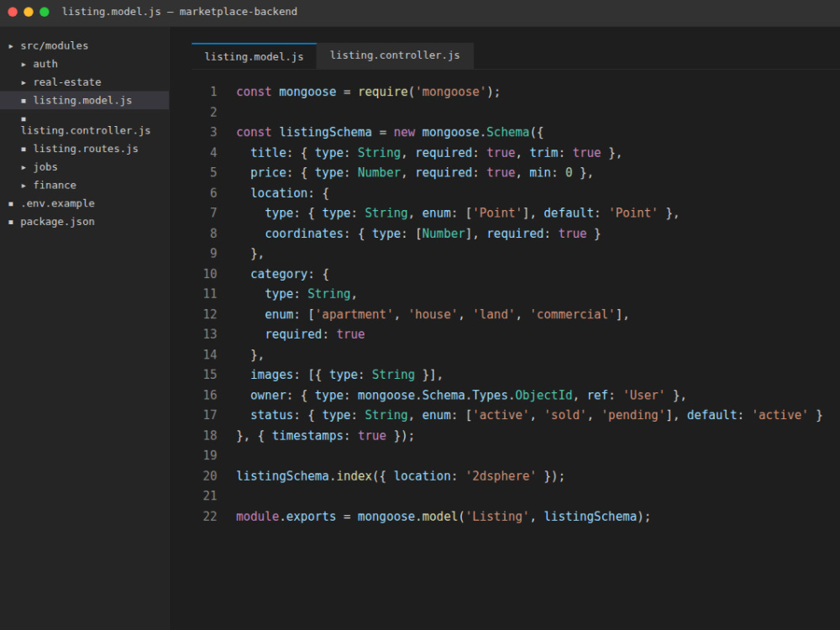Click 'timestamps' on line 18
The image size is (840, 630).
coord(307,435)
